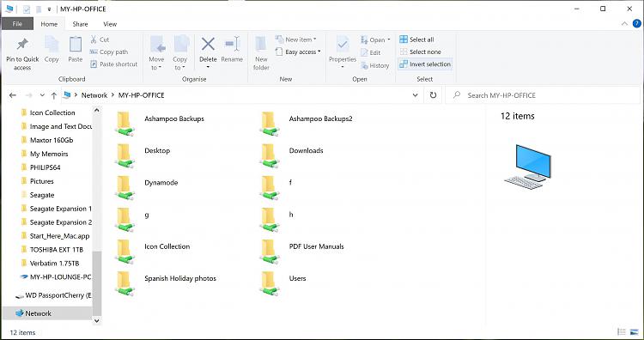Select the Spanish Holiday photos folder

[166, 283]
